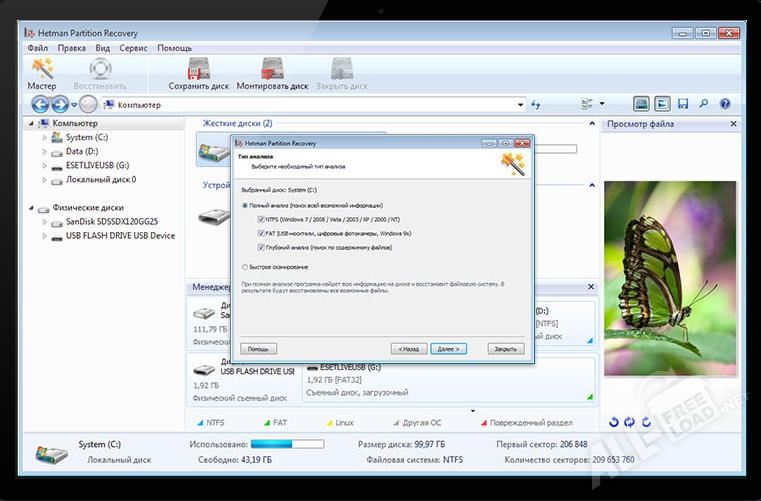Open the Файл menu
The height and width of the screenshot is (501, 761).
tap(38, 48)
